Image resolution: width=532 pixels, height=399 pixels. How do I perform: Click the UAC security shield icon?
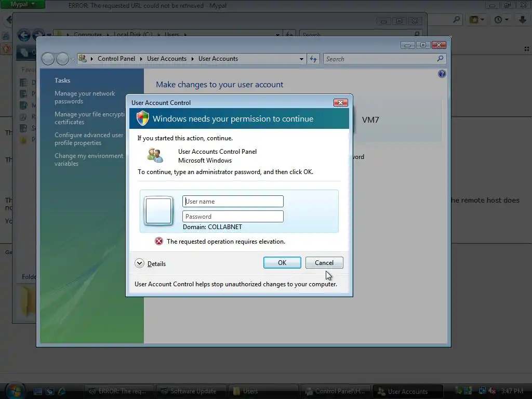pos(143,118)
